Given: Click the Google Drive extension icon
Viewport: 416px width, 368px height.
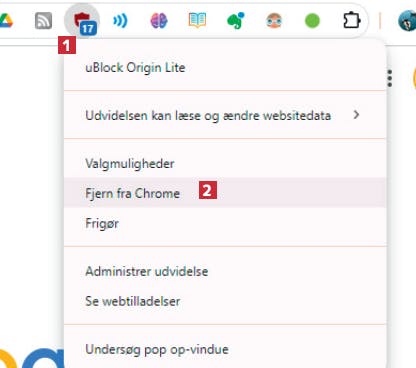Looking at the screenshot, I should 6,21.
